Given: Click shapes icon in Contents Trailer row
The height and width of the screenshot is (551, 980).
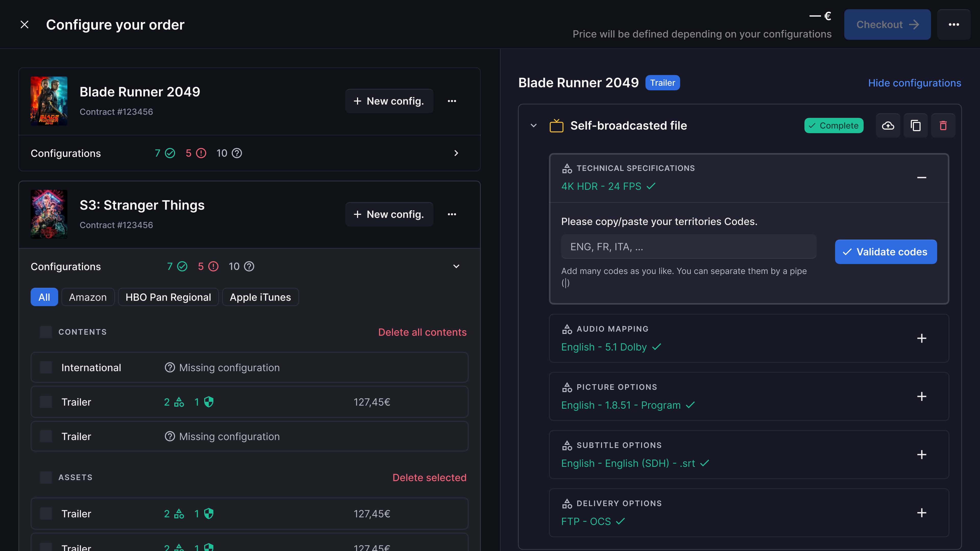Looking at the screenshot, I should 179,402.
